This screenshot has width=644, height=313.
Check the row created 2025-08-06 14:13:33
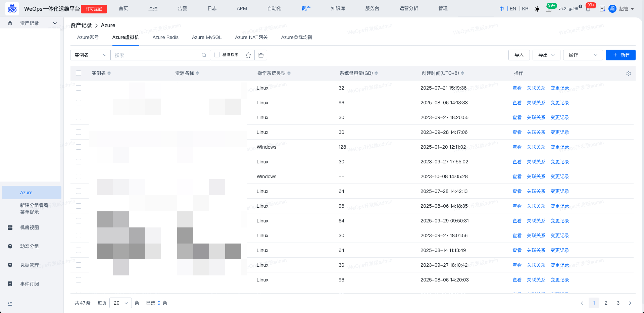point(79,103)
